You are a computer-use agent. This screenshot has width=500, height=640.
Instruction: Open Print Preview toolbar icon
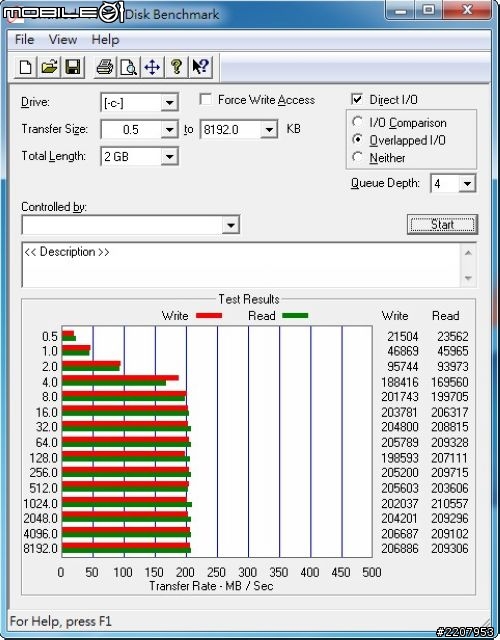pos(128,67)
